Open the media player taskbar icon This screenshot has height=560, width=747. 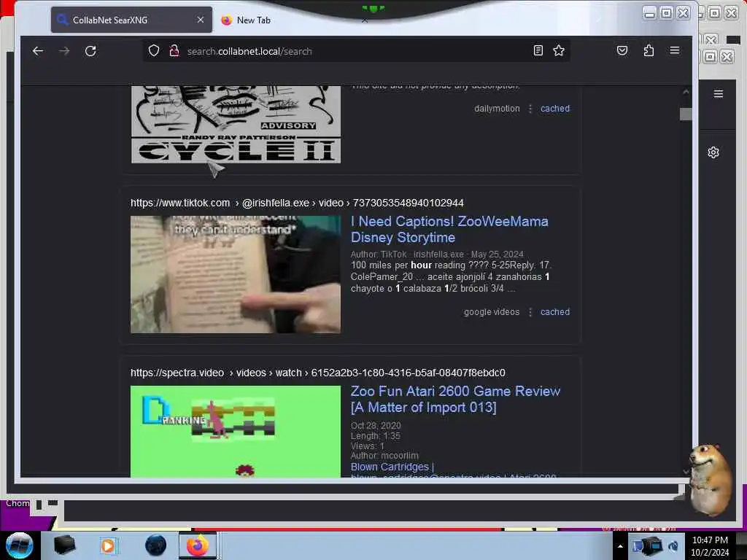[108, 545]
